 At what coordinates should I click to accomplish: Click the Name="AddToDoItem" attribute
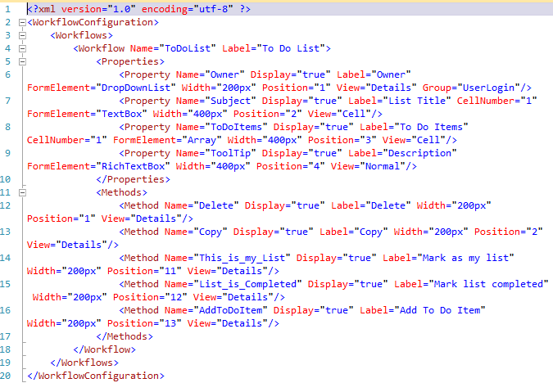(215, 310)
